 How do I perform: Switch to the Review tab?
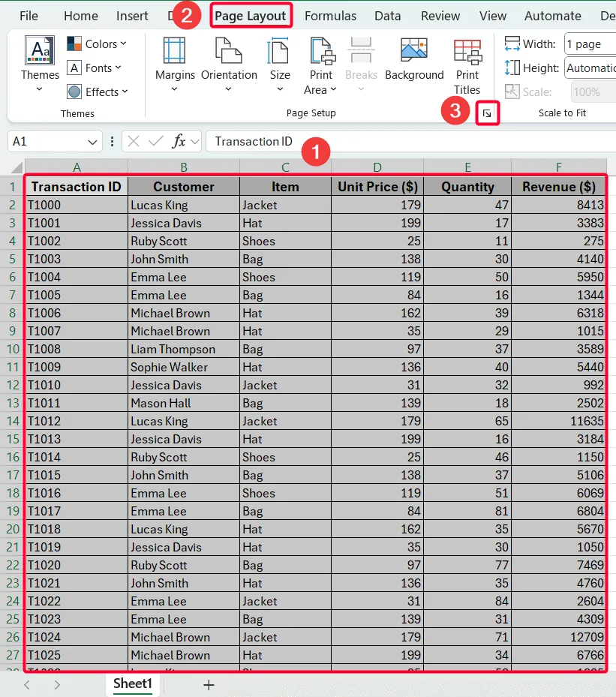(440, 16)
